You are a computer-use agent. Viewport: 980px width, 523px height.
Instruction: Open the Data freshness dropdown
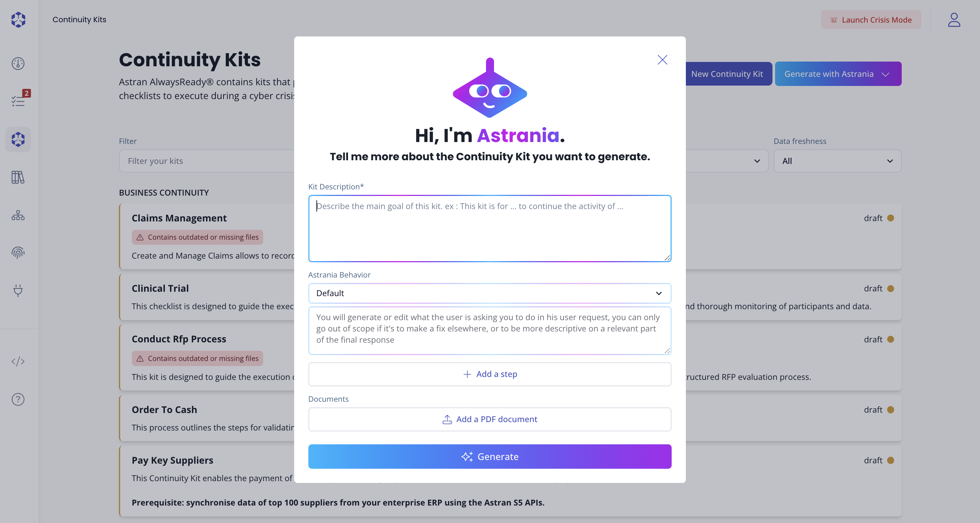pos(837,161)
